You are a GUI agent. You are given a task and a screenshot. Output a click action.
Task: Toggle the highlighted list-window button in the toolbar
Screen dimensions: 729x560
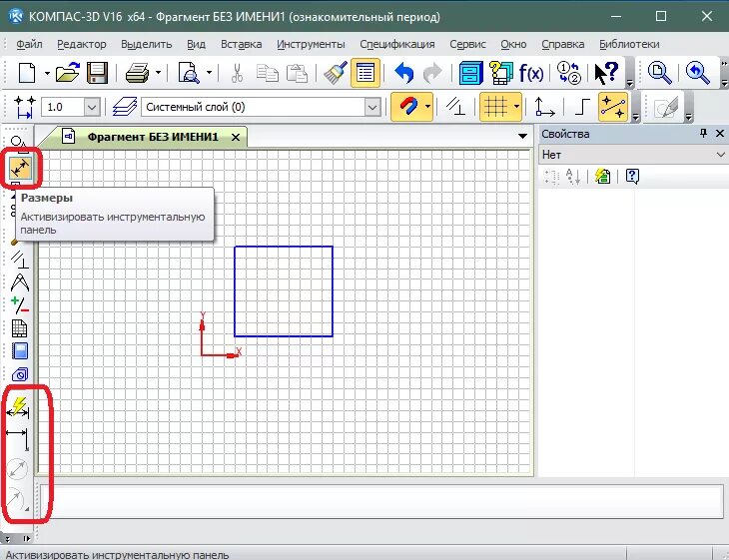(365, 73)
